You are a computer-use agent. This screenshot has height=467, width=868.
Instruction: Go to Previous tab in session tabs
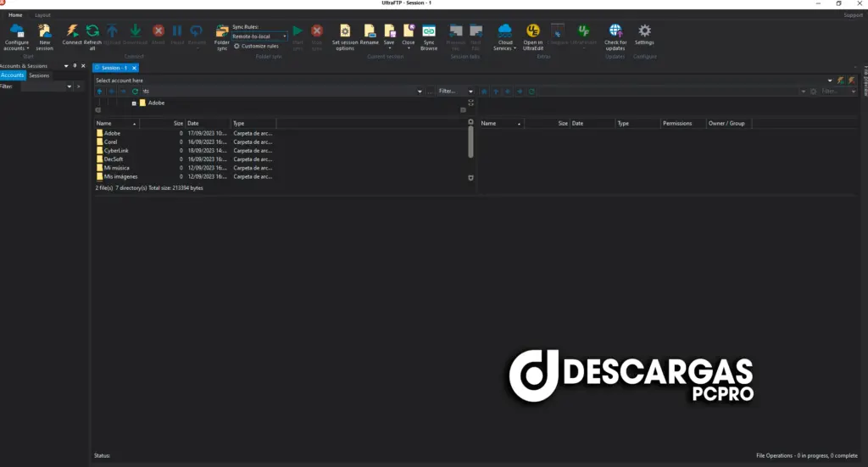(x=455, y=37)
